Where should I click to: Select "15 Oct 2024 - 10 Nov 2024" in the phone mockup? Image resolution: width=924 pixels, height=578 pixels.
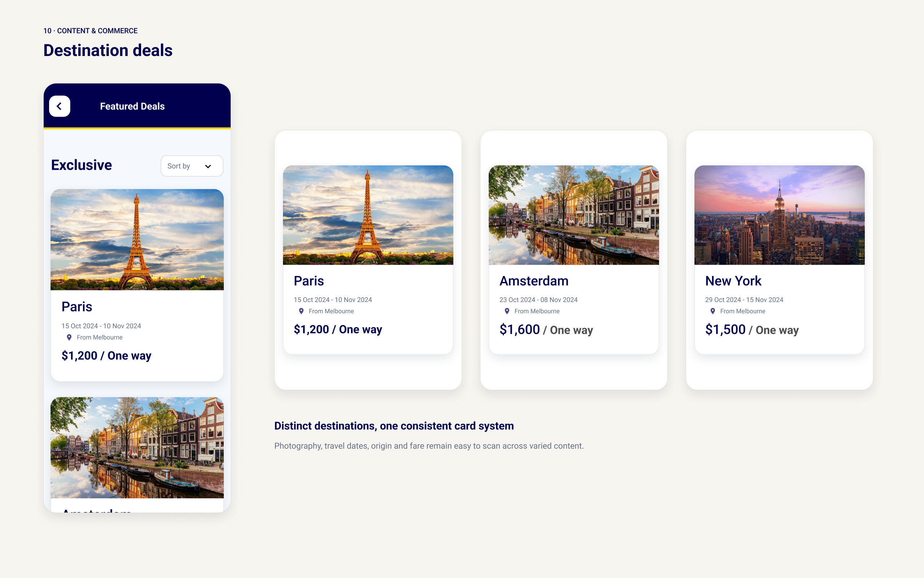tap(101, 326)
